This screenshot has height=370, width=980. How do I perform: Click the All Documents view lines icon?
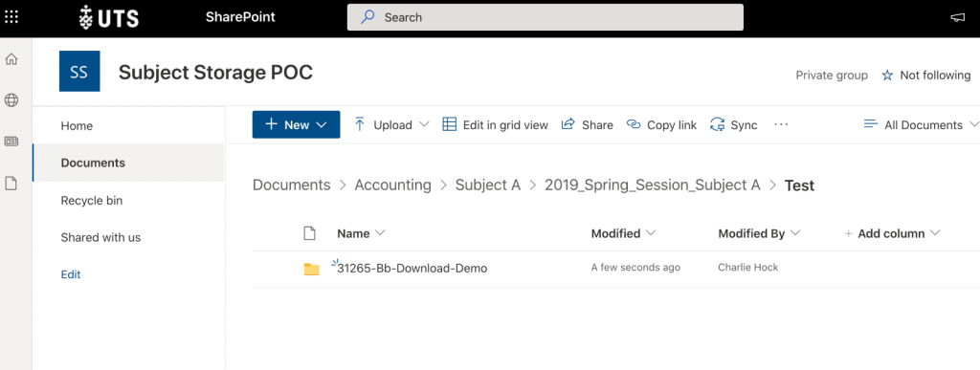870,124
